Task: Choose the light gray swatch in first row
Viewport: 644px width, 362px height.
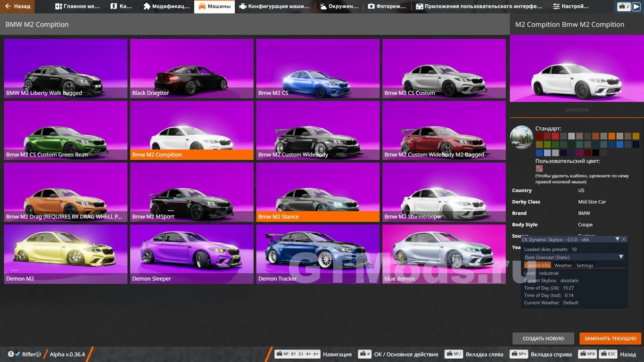Action: tap(571, 136)
